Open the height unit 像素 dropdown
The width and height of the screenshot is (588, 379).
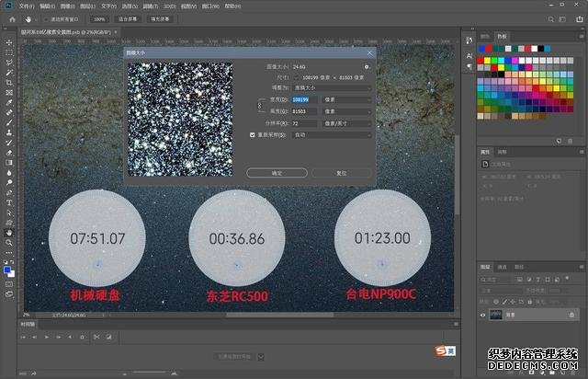tap(347, 111)
